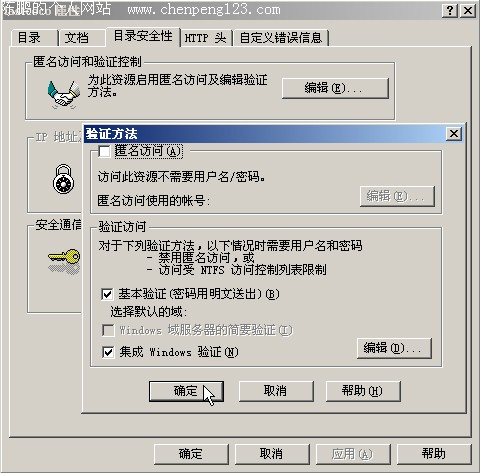Confirm the dialog with its 确定 button
The image size is (480, 473).
click(x=186, y=391)
